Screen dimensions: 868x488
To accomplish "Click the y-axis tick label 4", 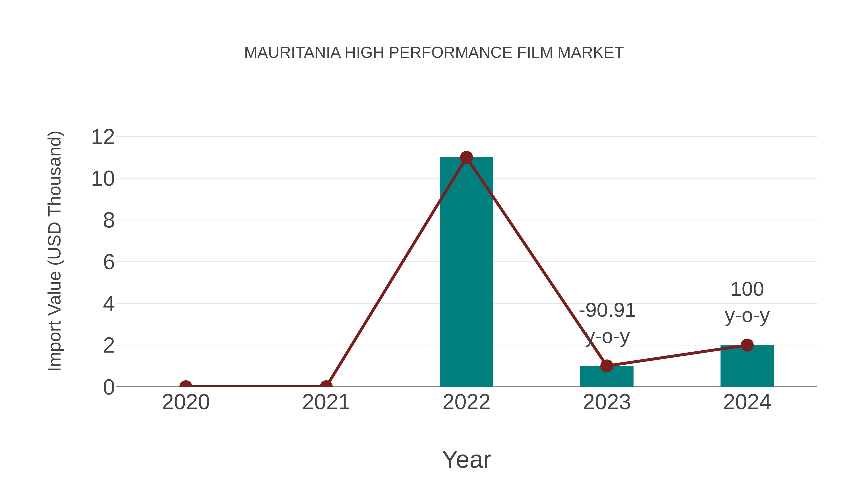I will [x=109, y=304].
